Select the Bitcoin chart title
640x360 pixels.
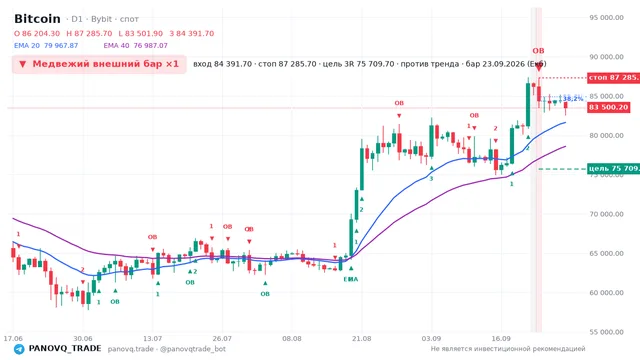pos(37,19)
